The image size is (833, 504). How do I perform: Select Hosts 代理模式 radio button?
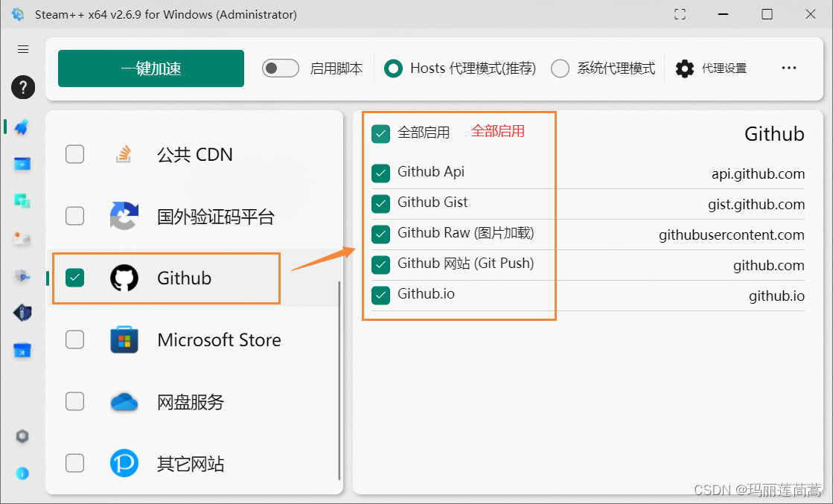coord(393,68)
